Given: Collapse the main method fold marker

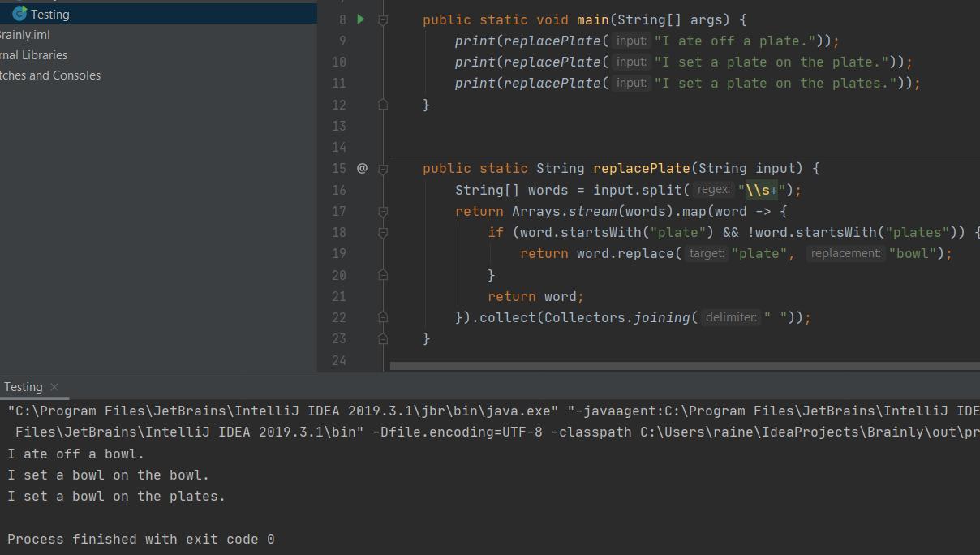Looking at the screenshot, I should 383,19.
